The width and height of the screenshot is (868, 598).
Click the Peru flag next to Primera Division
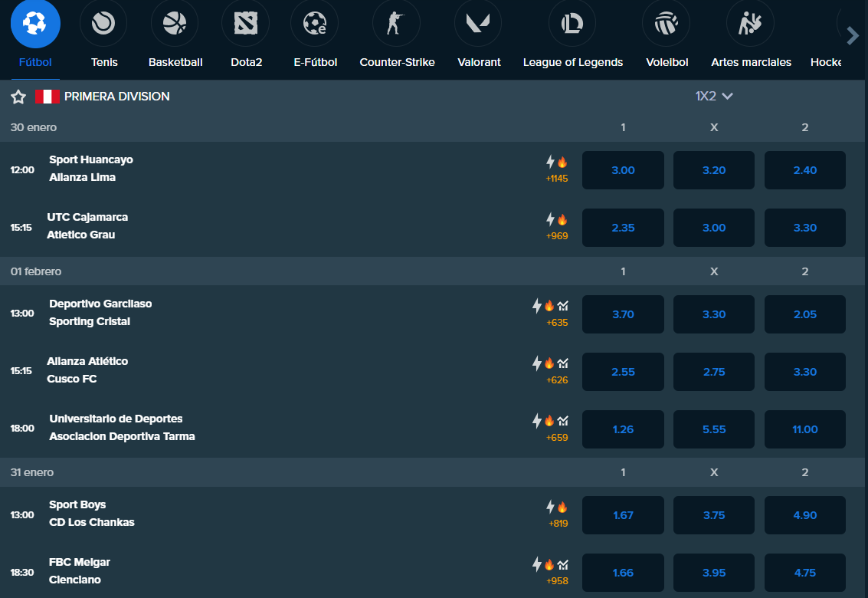click(47, 97)
